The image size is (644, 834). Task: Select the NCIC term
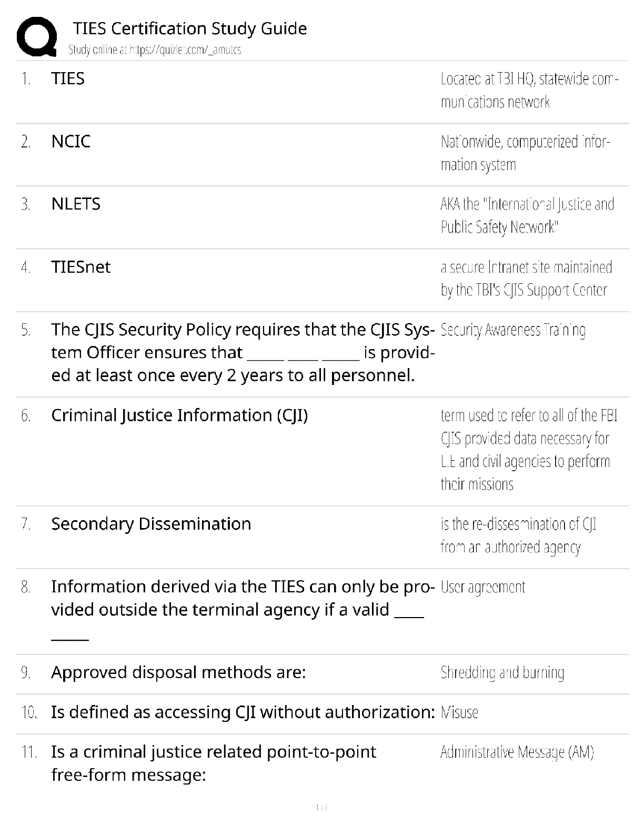(x=71, y=141)
